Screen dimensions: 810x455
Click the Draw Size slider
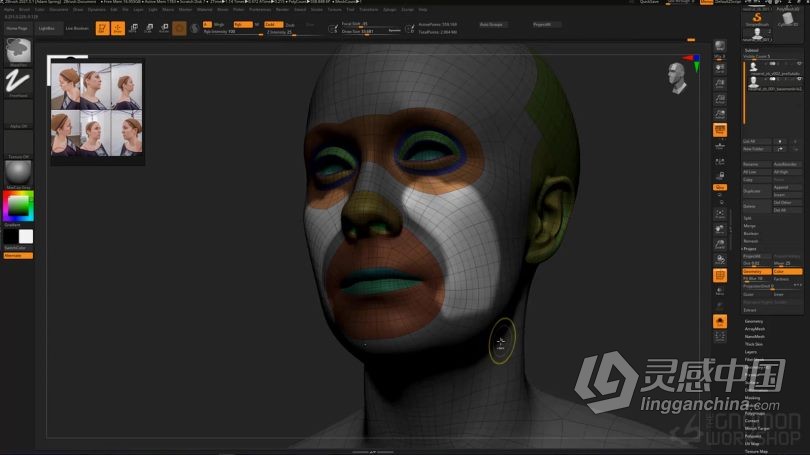click(x=371, y=32)
